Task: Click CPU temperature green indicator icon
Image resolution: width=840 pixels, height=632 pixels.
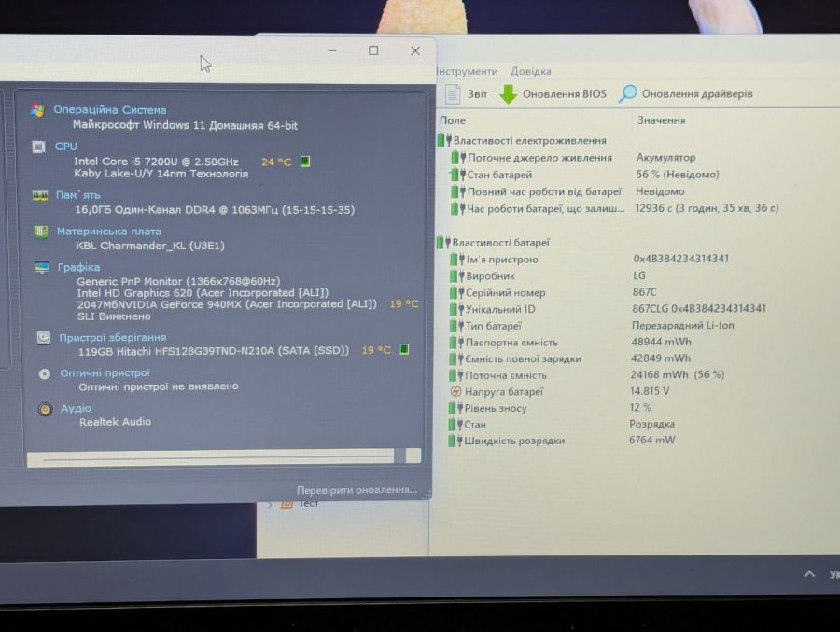Action: click(x=305, y=162)
